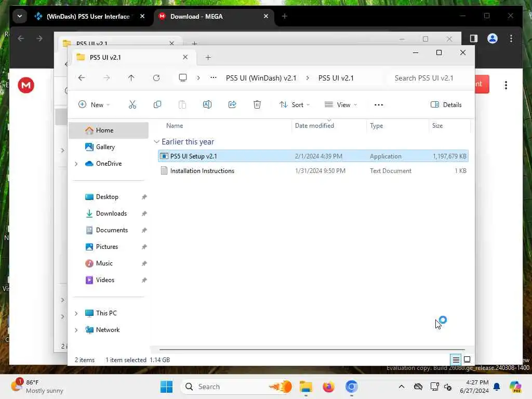Open a new Chrome tab
The image size is (532, 399).
coord(284,16)
